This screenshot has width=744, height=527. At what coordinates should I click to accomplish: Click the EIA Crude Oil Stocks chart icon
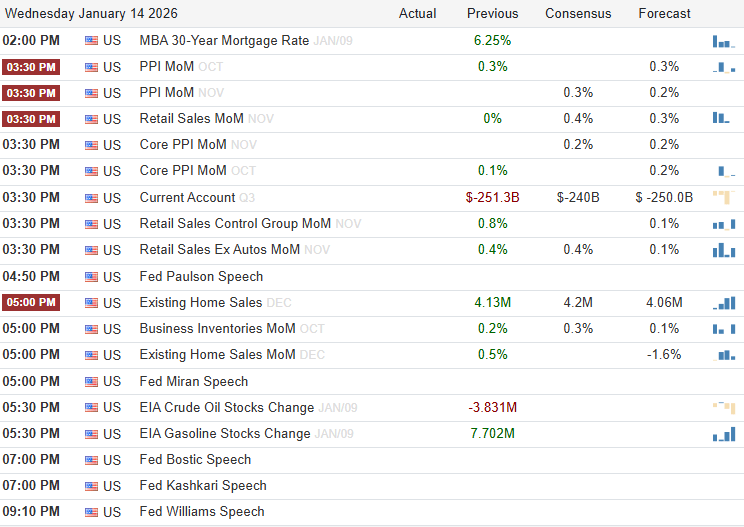click(x=723, y=407)
